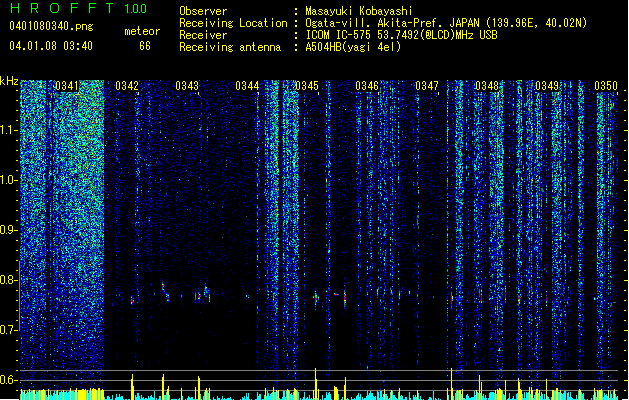Select the A504HB(yagi 4el) antenna text
629x400 pixels.
click(x=353, y=47)
